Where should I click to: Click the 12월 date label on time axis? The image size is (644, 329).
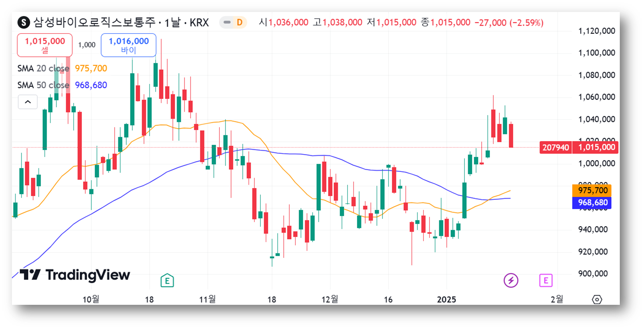(x=330, y=299)
